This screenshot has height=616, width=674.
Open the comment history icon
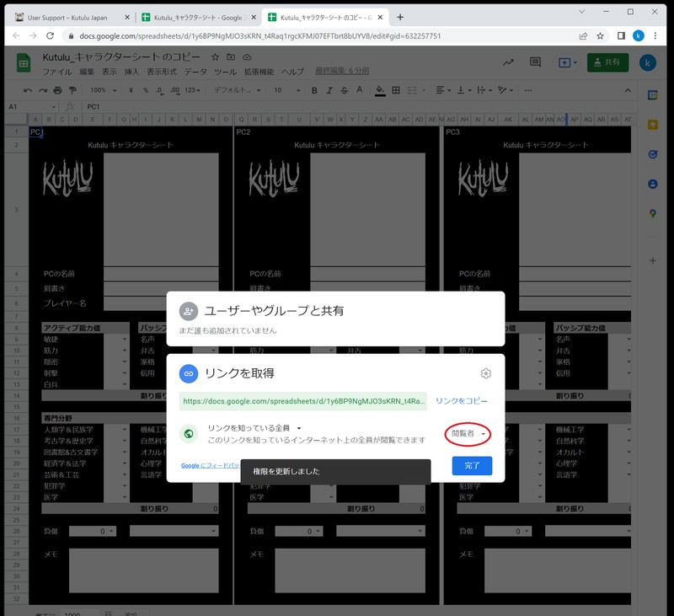(535, 62)
